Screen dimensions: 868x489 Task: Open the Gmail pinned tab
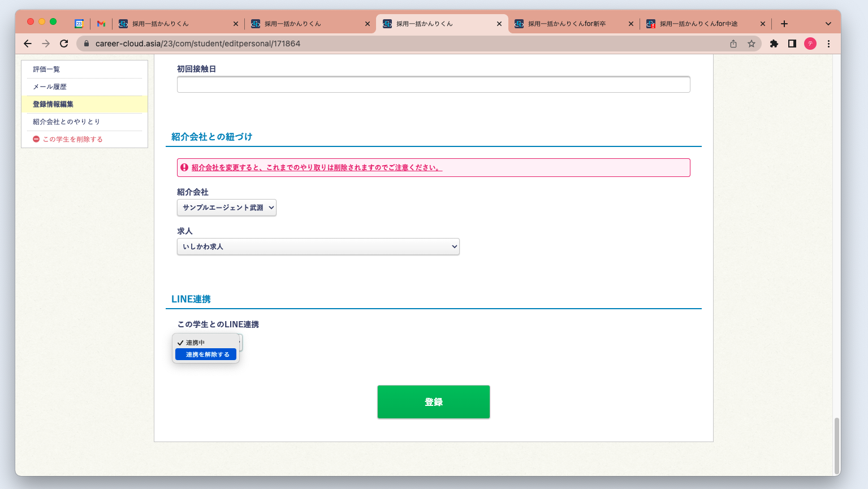click(x=101, y=24)
